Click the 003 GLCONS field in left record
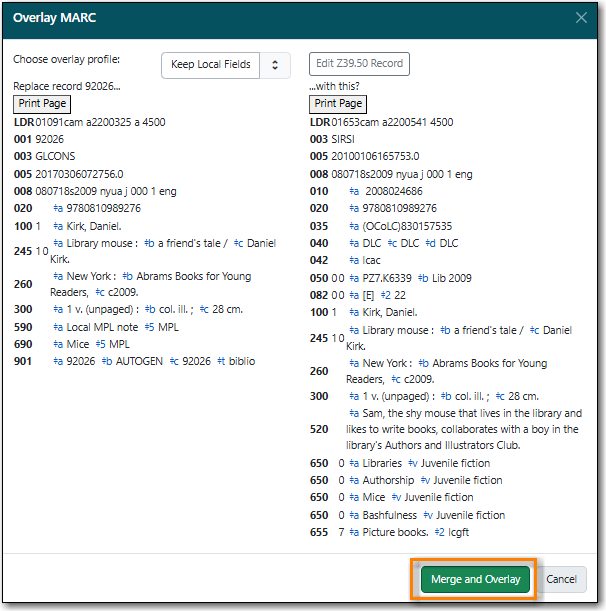Image resolution: width=606 pixels, height=611 pixels. pos(44,156)
